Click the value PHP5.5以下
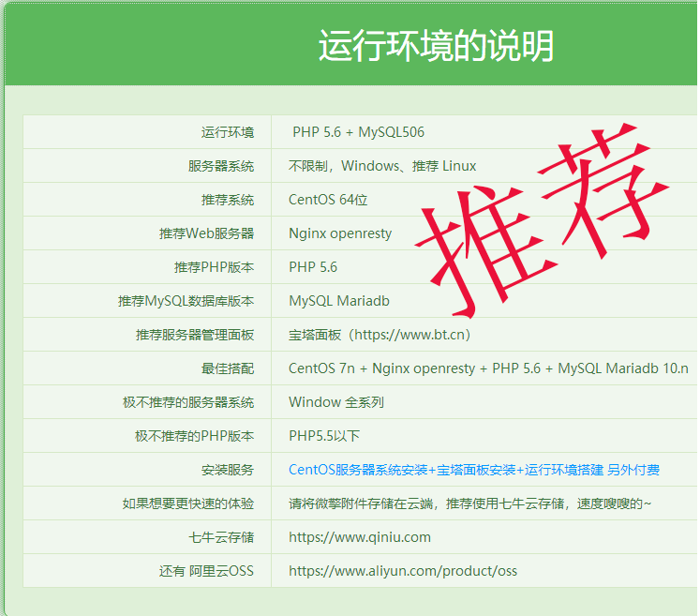This screenshot has width=700, height=616. coord(324,436)
